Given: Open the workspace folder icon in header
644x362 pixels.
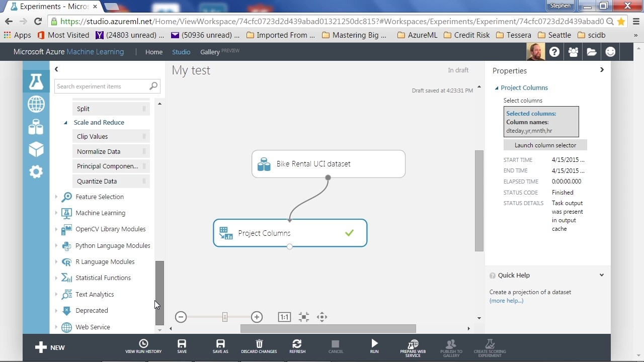Looking at the screenshot, I should (592, 52).
